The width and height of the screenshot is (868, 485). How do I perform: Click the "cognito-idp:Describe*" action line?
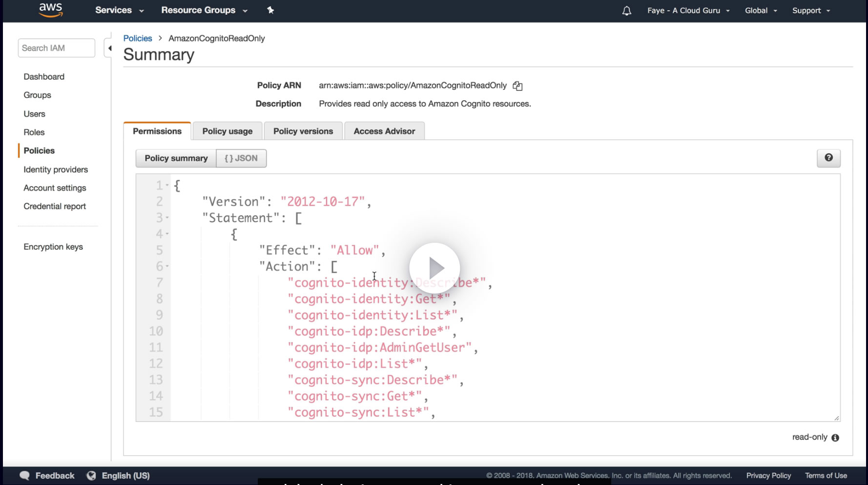(369, 331)
